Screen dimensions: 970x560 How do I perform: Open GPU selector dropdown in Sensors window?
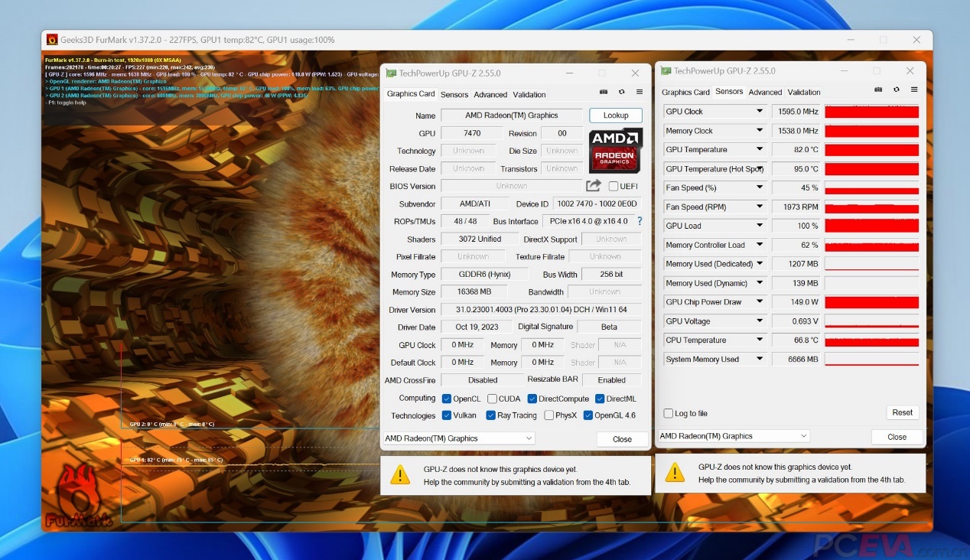point(734,436)
